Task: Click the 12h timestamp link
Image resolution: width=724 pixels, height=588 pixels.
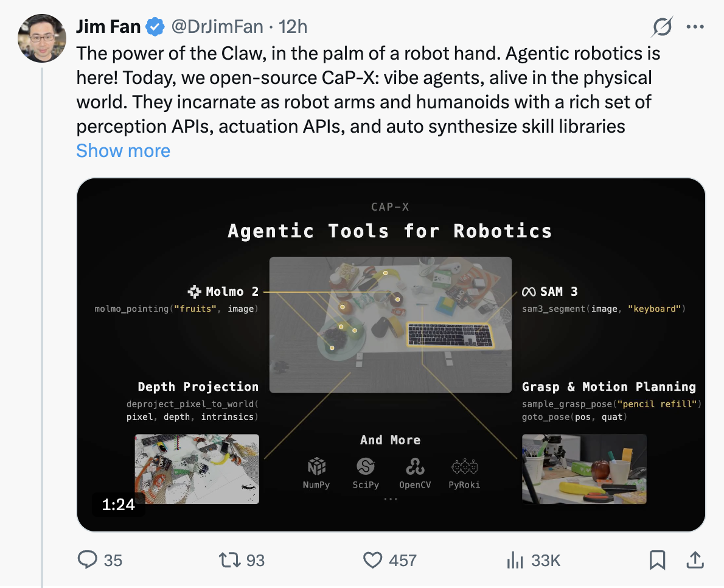Action: (292, 27)
